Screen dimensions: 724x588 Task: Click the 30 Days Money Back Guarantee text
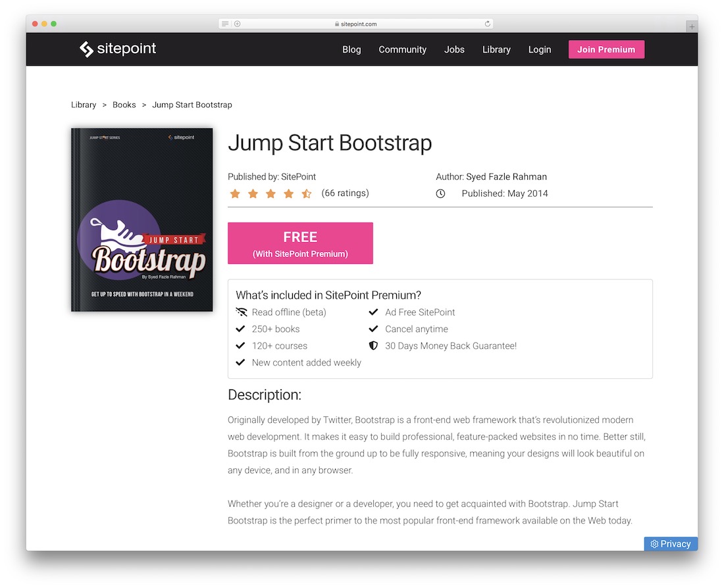pos(451,346)
